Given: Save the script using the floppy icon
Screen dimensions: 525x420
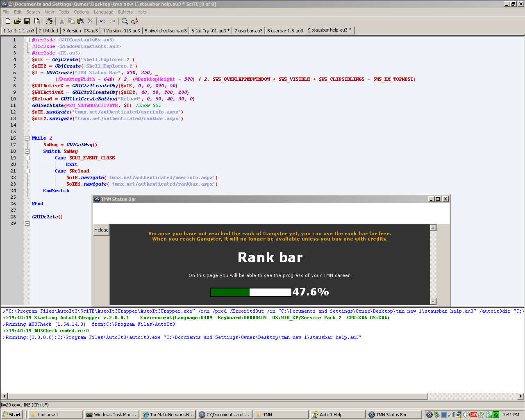Looking at the screenshot, I should pyautogui.click(x=27, y=21).
